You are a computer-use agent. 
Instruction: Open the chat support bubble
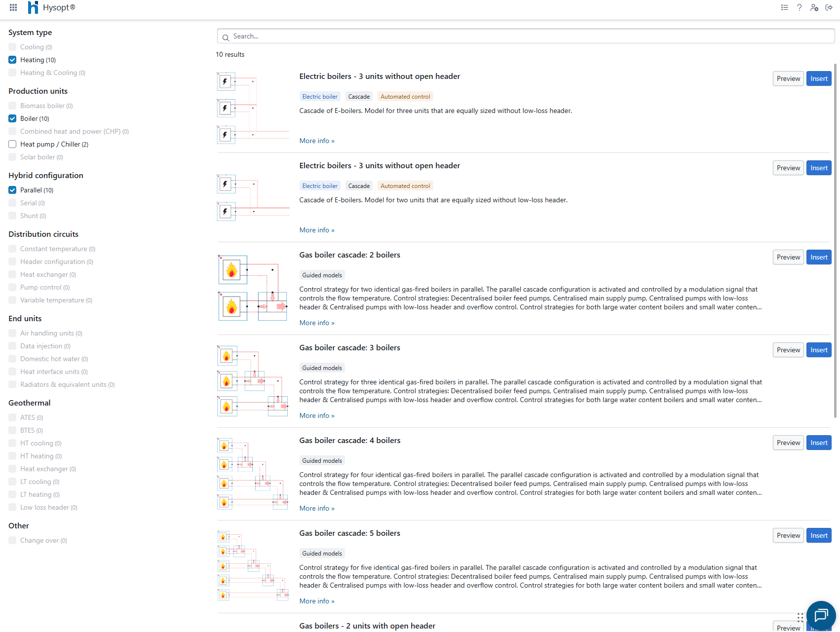pyautogui.click(x=821, y=615)
